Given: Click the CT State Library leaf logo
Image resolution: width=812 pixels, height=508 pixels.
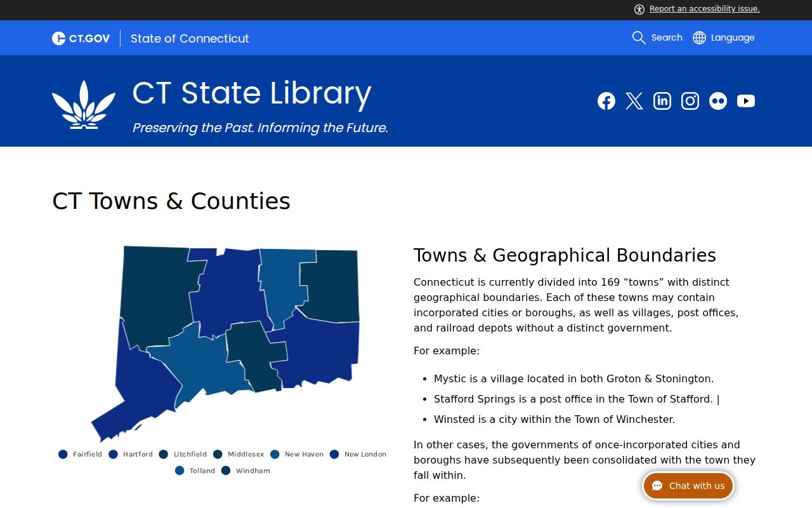Looking at the screenshot, I should pyautogui.click(x=84, y=105).
